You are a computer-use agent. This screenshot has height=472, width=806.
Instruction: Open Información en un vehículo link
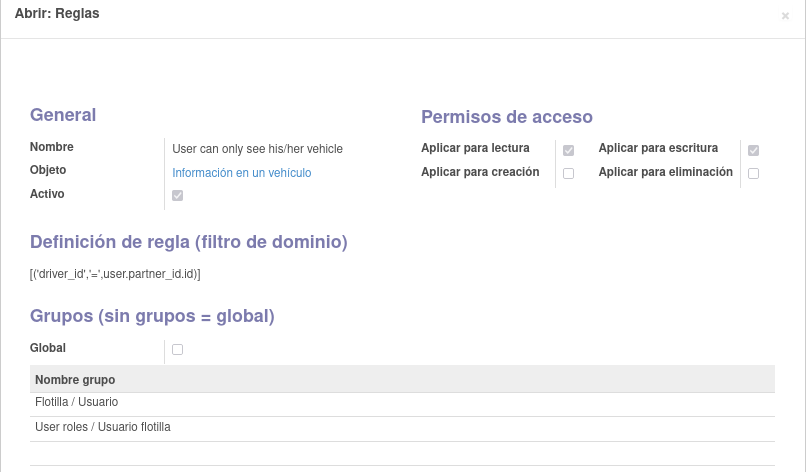point(242,173)
